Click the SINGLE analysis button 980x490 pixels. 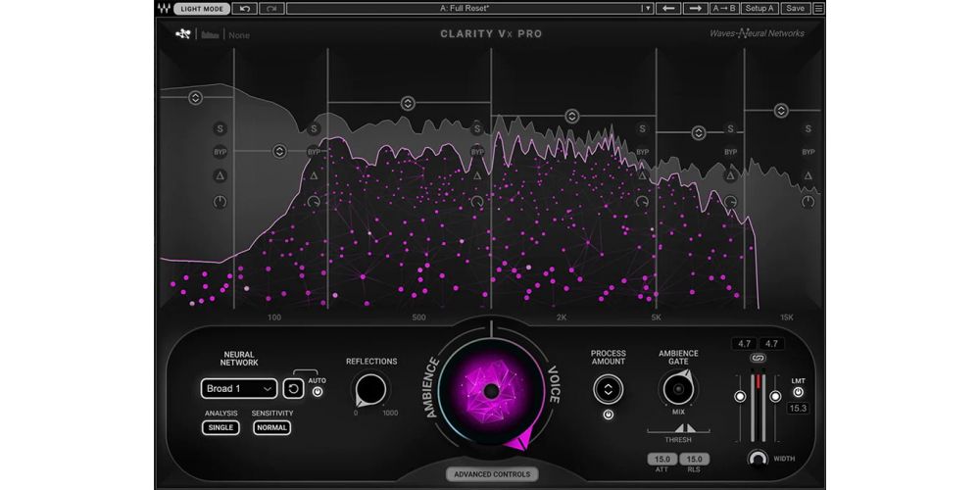pyautogui.click(x=220, y=428)
